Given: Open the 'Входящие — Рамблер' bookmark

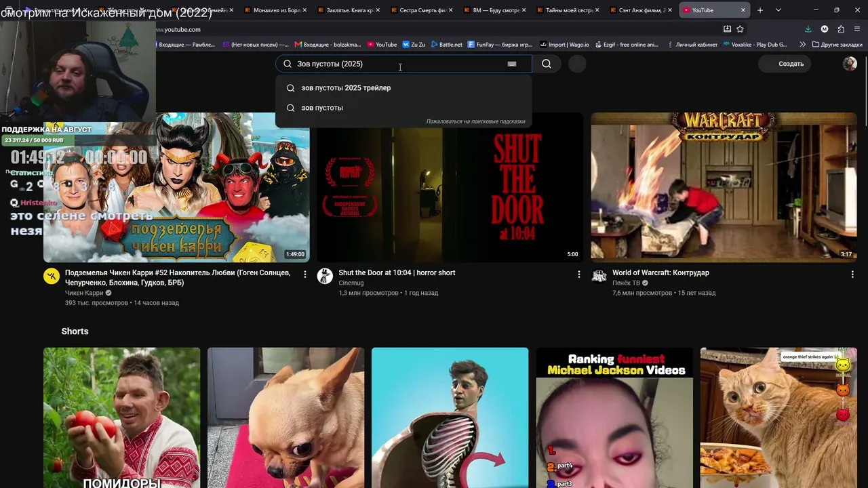Looking at the screenshot, I should pyautogui.click(x=185, y=45).
